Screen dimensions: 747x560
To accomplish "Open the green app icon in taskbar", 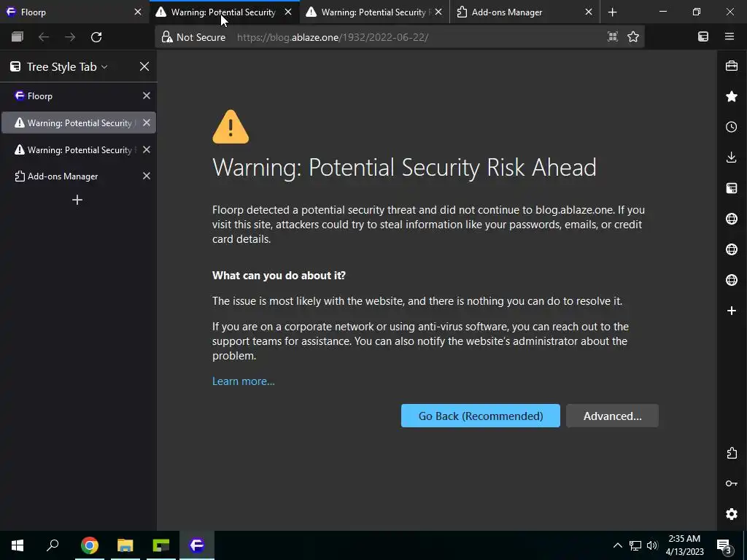I will tap(161, 545).
